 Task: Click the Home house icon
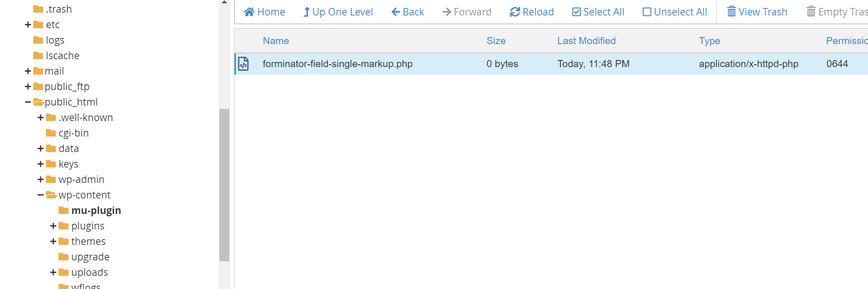pyautogui.click(x=249, y=12)
